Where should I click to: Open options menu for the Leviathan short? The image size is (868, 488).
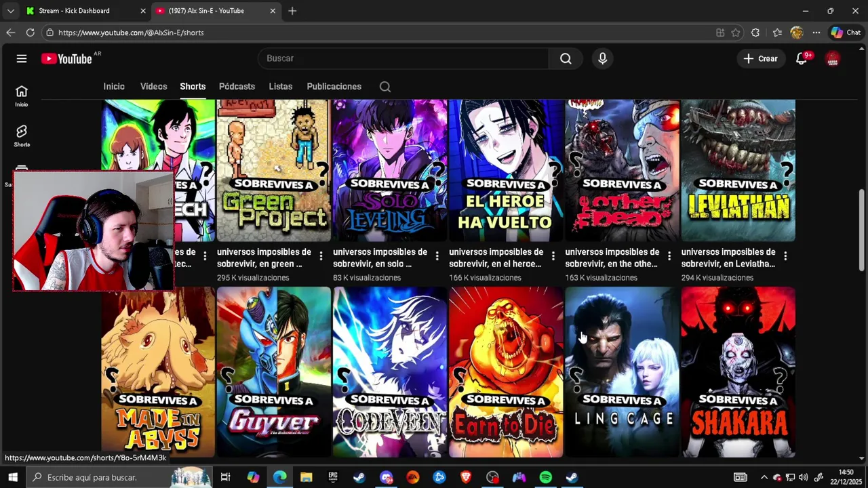pos(785,256)
